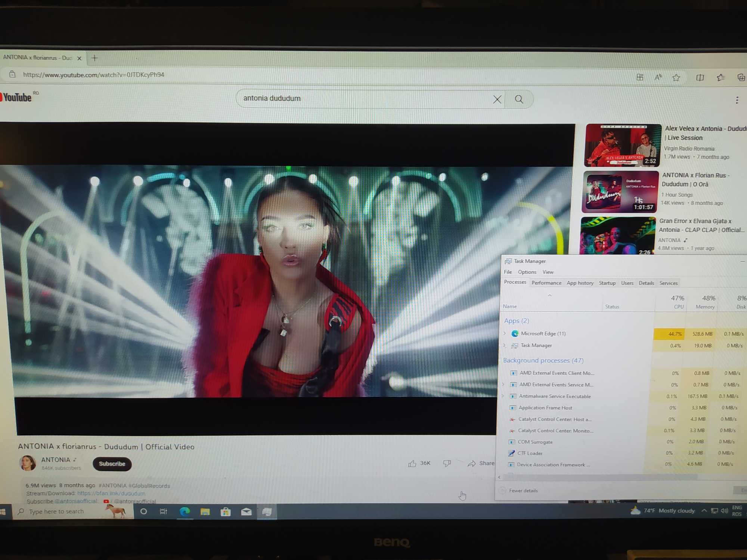Click the ANTONIA channel name link
The image size is (747, 560).
[56, 460]
